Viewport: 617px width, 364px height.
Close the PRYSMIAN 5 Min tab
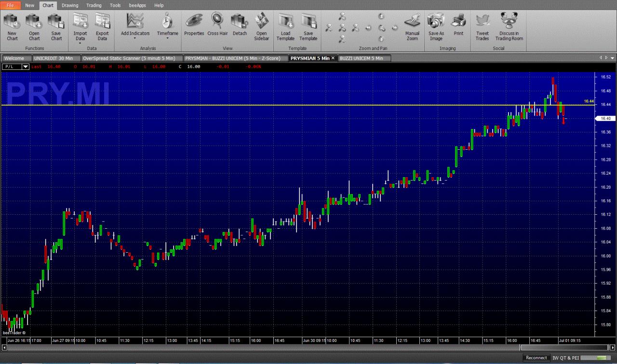click(x=333, y=58)
